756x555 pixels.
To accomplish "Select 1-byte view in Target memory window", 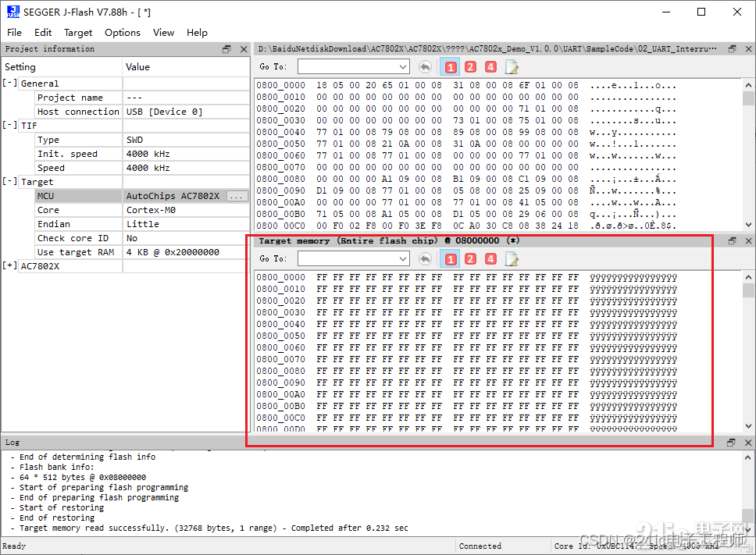I will (x=451, y=259).
